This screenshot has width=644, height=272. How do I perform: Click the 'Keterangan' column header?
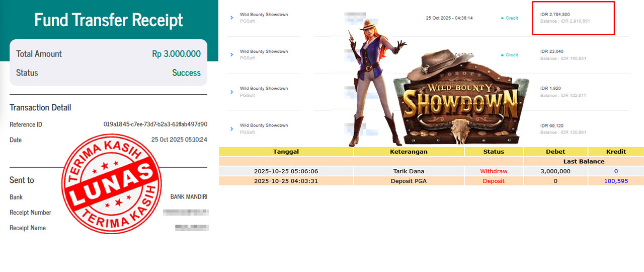[409, 152]
